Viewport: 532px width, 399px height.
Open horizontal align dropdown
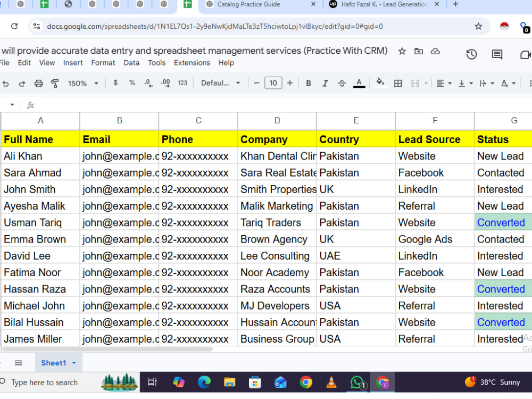(444, 83)
